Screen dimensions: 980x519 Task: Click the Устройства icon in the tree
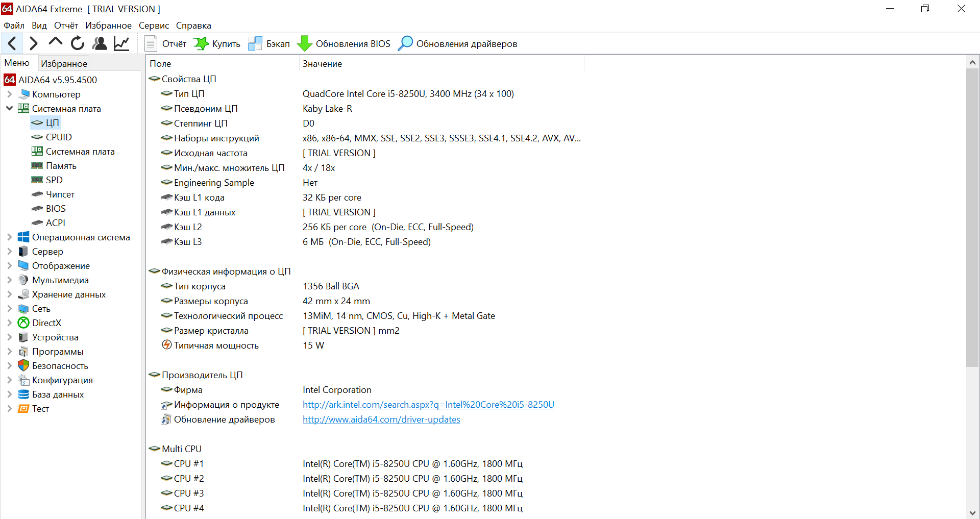23,337
